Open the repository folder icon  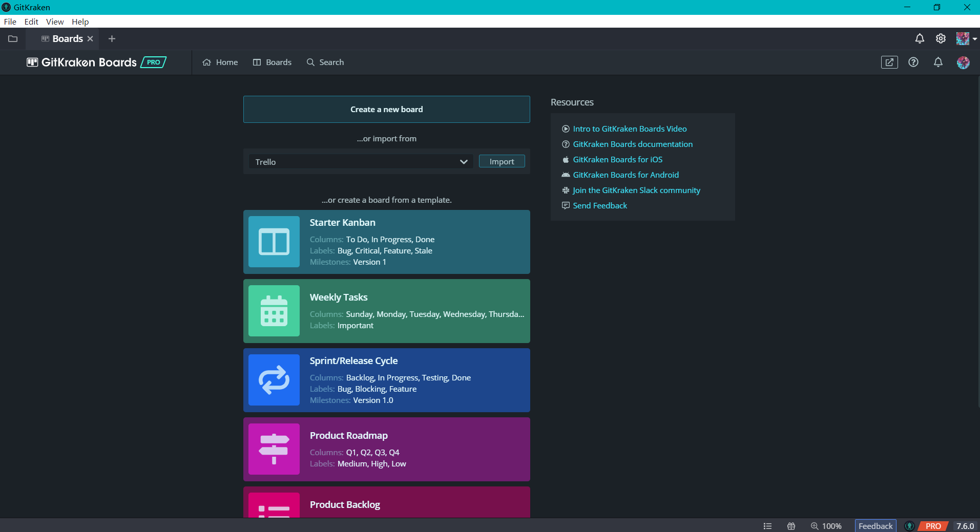tap(13, 39)
